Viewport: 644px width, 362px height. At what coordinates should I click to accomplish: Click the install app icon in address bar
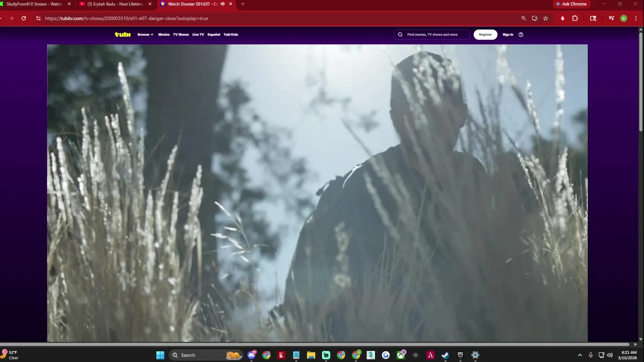coord(534,18)
